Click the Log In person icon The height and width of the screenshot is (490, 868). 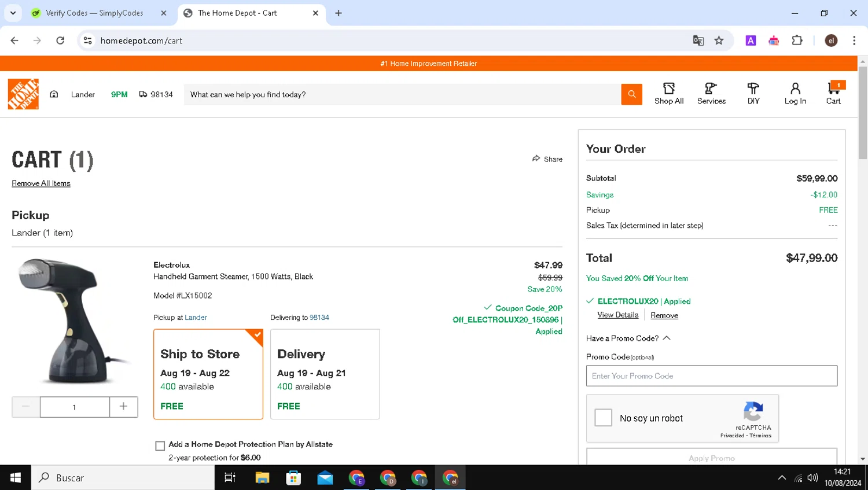795,89
